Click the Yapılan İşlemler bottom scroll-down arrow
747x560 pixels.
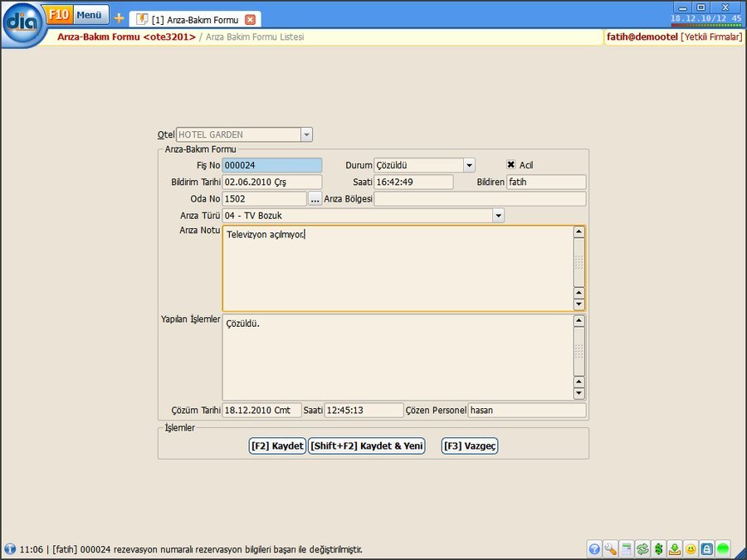579,393
